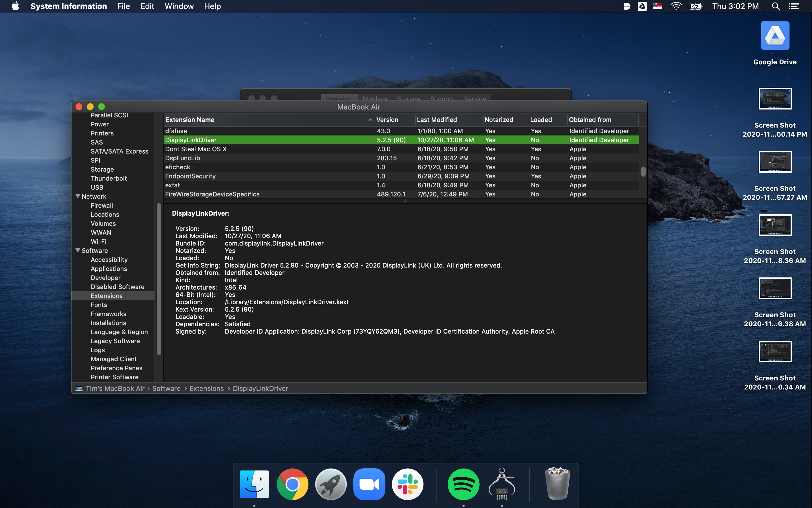Sort by Obtained from column header
This screenshot has width=812, height=508.
click(x=603, y=120)
